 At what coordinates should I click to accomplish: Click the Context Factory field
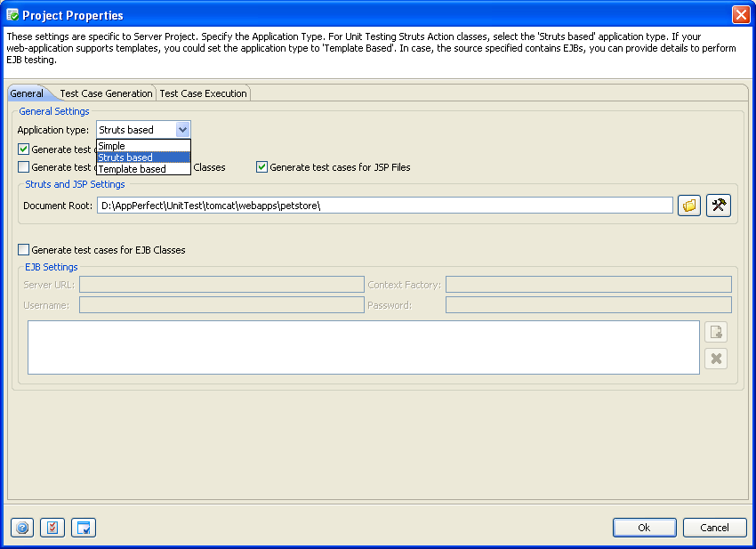click(x=588, y=284)
